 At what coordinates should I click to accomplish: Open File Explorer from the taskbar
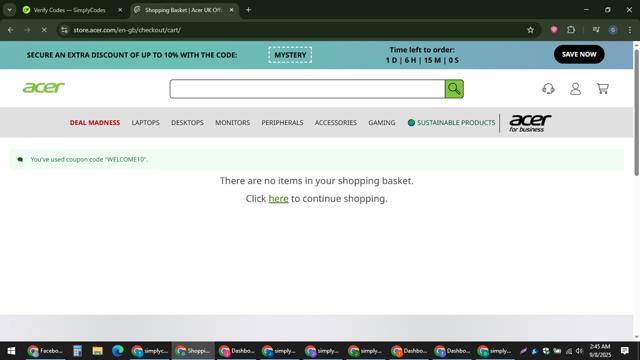coord(97,351)
